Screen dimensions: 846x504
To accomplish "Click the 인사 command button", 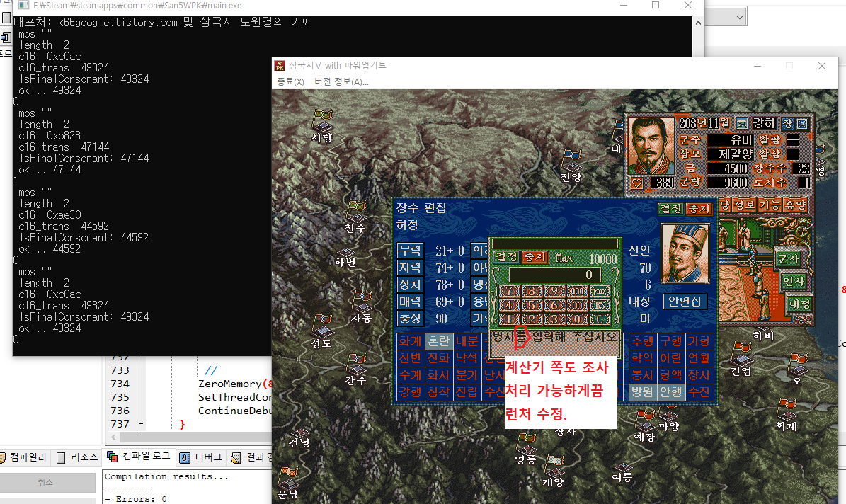I will coord(794,281).
